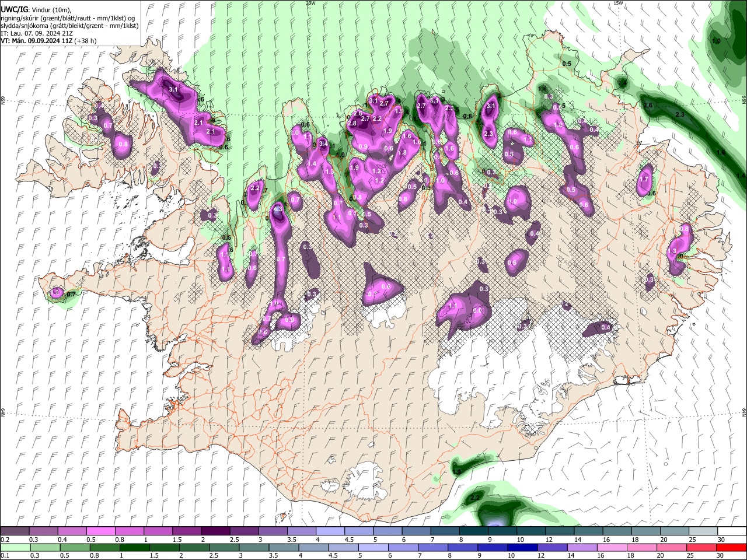Click the 'VT: Mán. 09.09.2024 11Z' valid time

click(x=36, y=41)
